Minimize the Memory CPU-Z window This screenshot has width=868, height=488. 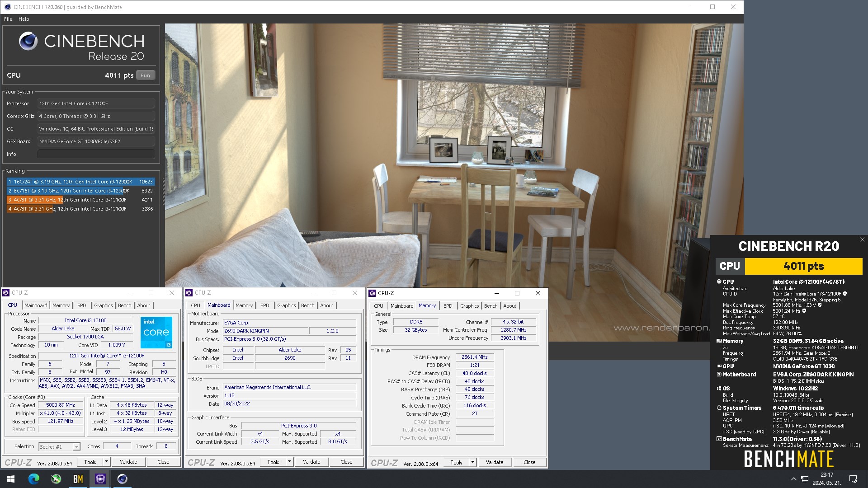point(496,293)
